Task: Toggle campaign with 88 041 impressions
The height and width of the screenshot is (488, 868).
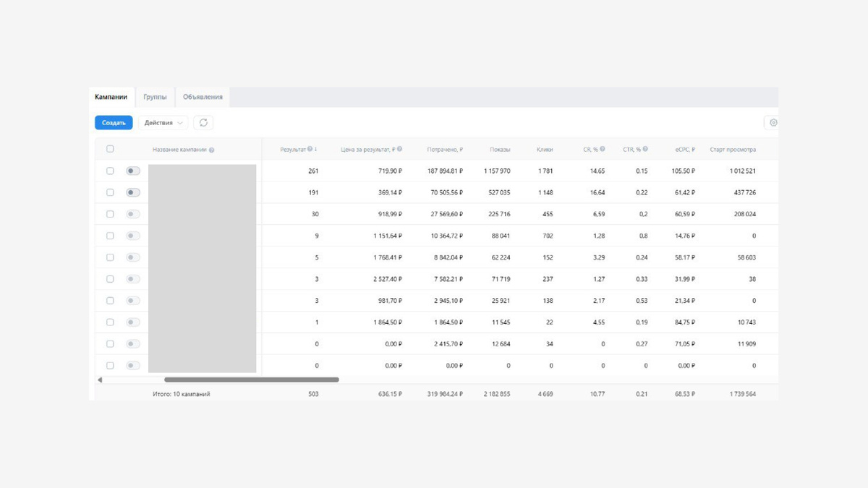Action: click(x=133, y=236)
